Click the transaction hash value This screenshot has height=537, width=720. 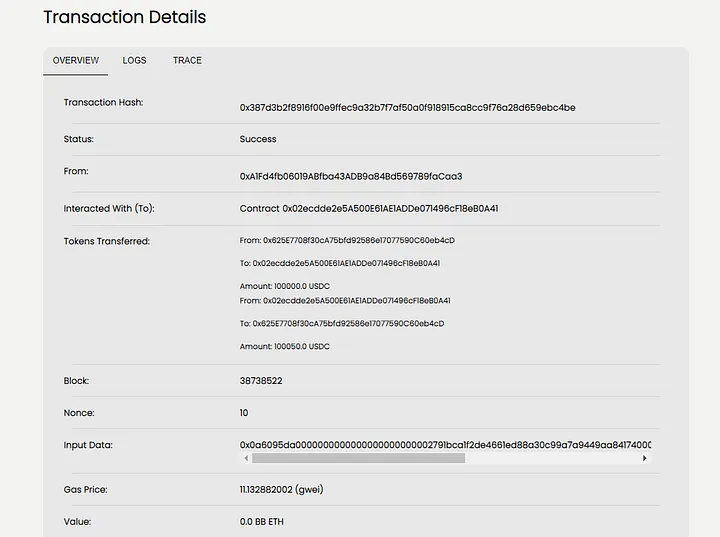(407, 107)
